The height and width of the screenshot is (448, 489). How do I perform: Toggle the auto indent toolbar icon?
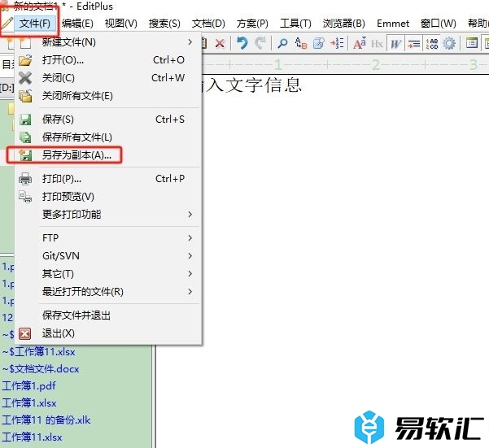click(413, 44)
